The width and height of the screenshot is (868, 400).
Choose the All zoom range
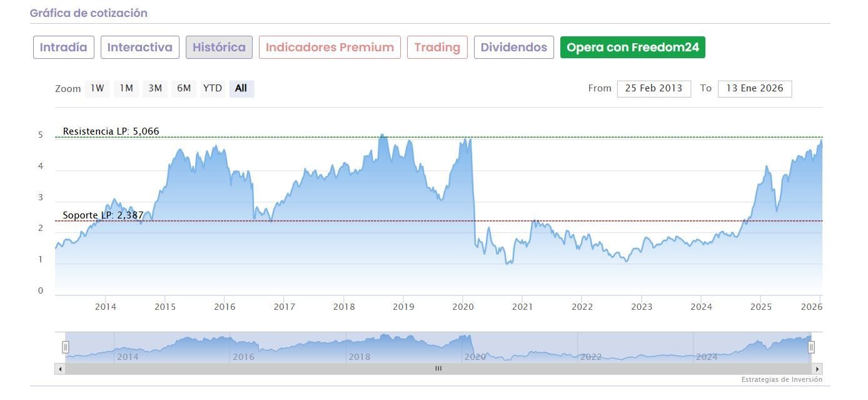tap(241, 88)
